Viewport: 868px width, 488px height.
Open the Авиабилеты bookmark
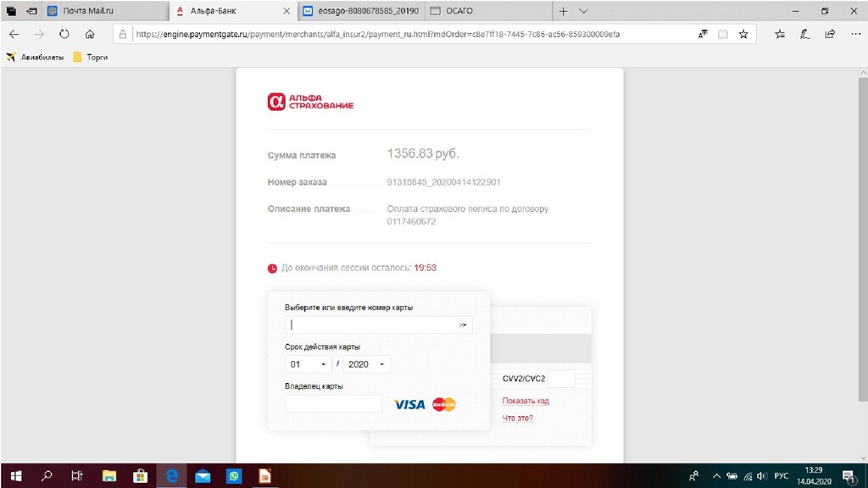click(x=34, y=57)
